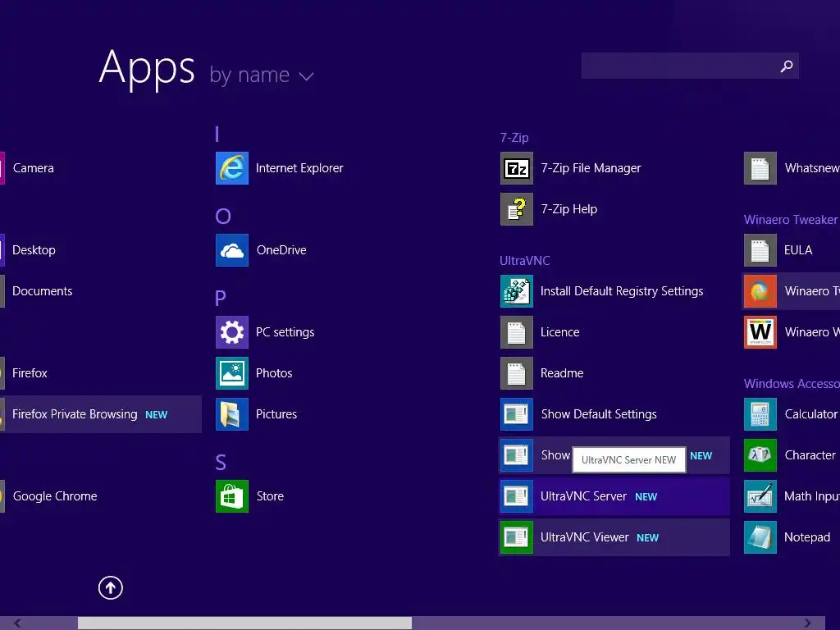Screen dimensions: 840x630
Task: Click the up arrow circle button
Action: pos(111,587)
